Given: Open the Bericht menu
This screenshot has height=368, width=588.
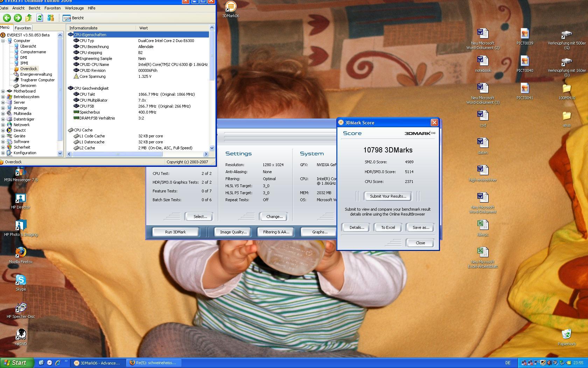Looking at the screenshot, I should 34,8.
